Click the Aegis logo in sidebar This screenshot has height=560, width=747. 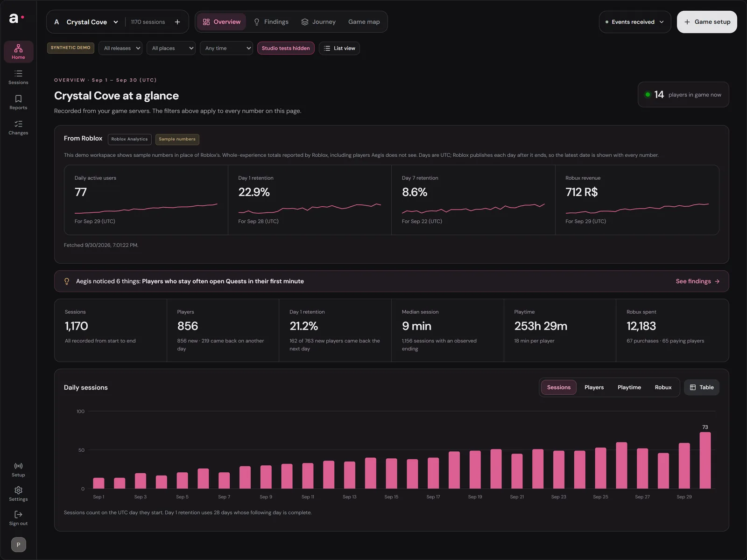[16, 18]
